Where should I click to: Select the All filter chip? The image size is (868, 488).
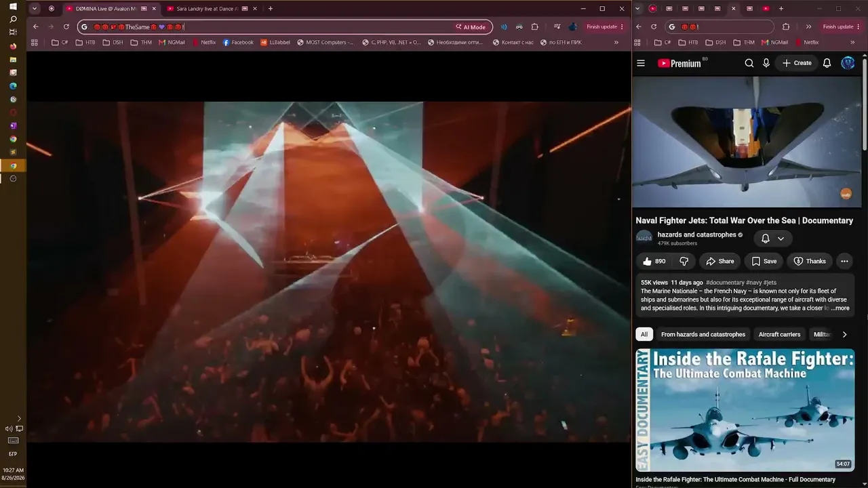pyautogui.click(x=644, y=334)
